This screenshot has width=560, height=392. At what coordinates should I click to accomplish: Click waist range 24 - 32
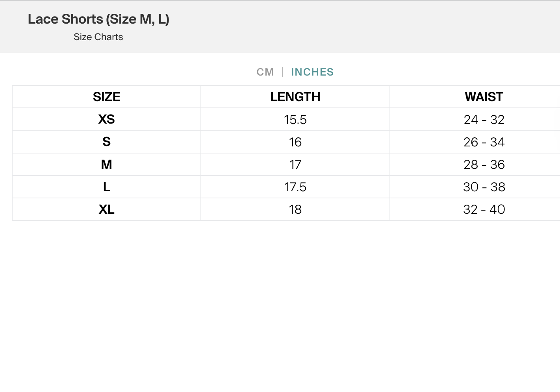pyautogui.click(x=484, y=120)
